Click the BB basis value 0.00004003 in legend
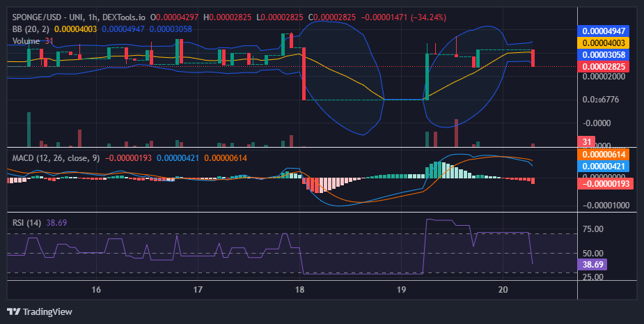Screen dimensions: 644x324 pos(76,29)
